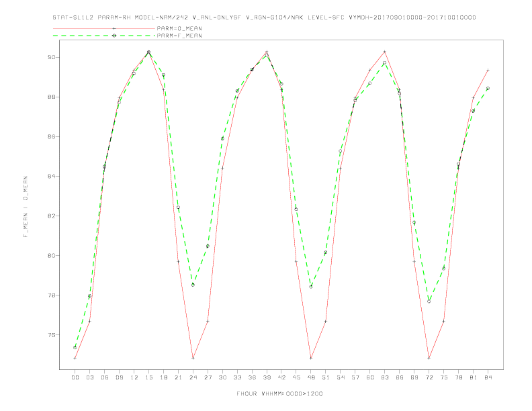Click x-axis tick label 54
The height and width of the screenshot is (411, 532).
[x=341, y=377]
